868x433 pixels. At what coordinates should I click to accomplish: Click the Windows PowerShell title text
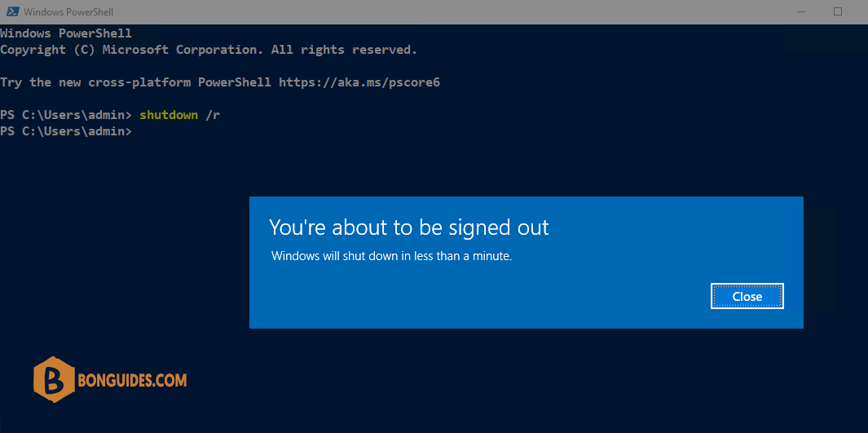(x=68, y=11)
